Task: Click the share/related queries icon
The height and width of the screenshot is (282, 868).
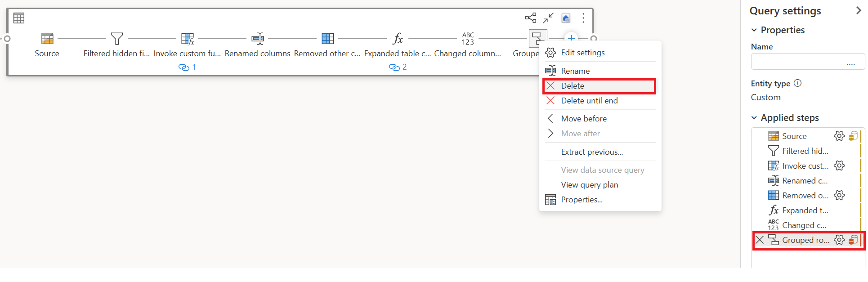Action: (x=531, y=18)
